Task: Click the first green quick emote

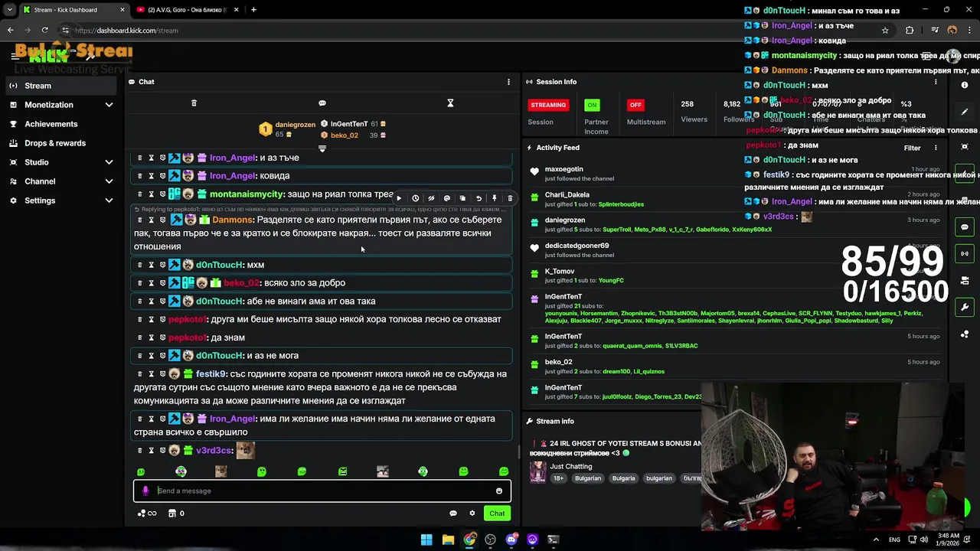Action: point(141,472)
